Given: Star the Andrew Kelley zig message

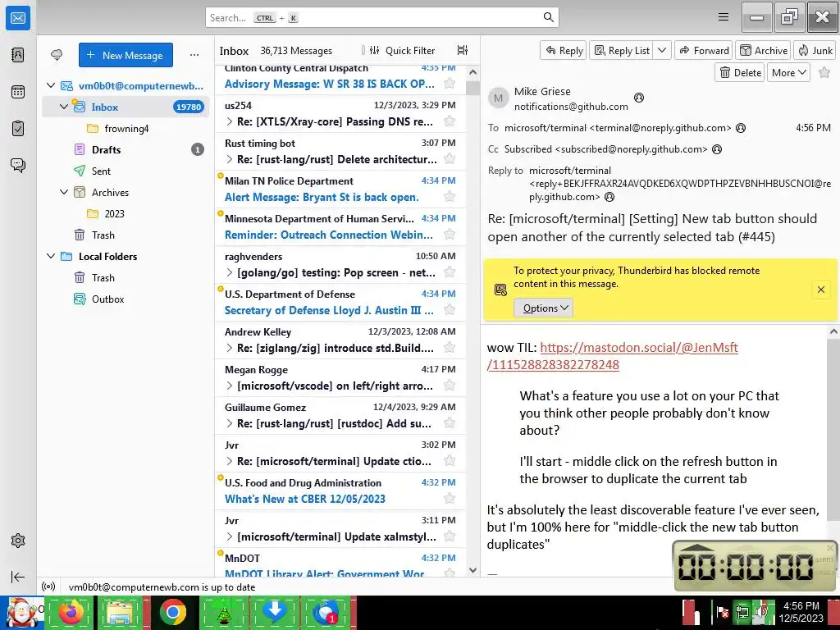Looking at the screenshot, I should [450, 348].
